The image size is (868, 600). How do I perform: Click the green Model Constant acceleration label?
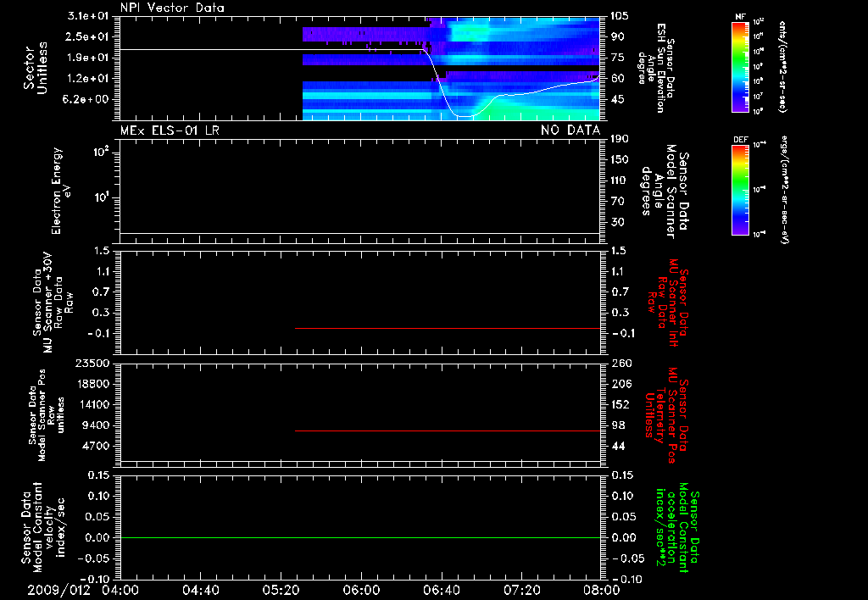coord(677,528)
